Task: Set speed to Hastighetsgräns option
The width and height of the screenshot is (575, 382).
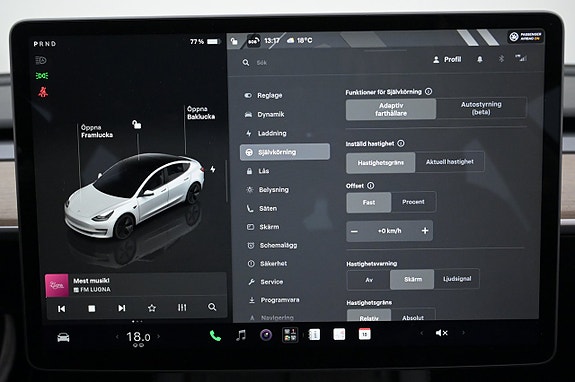Action: tap(381, 162)
